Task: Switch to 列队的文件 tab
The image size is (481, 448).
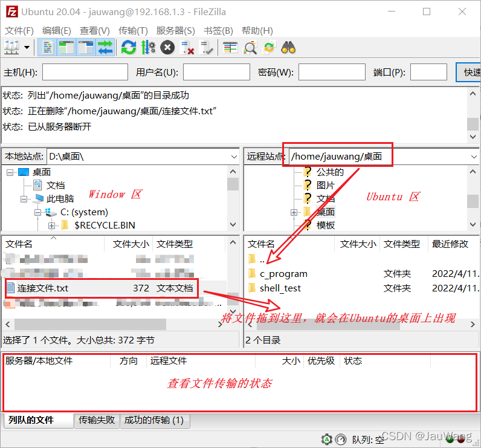Action: pyautogui.click(x=39, y=420)
